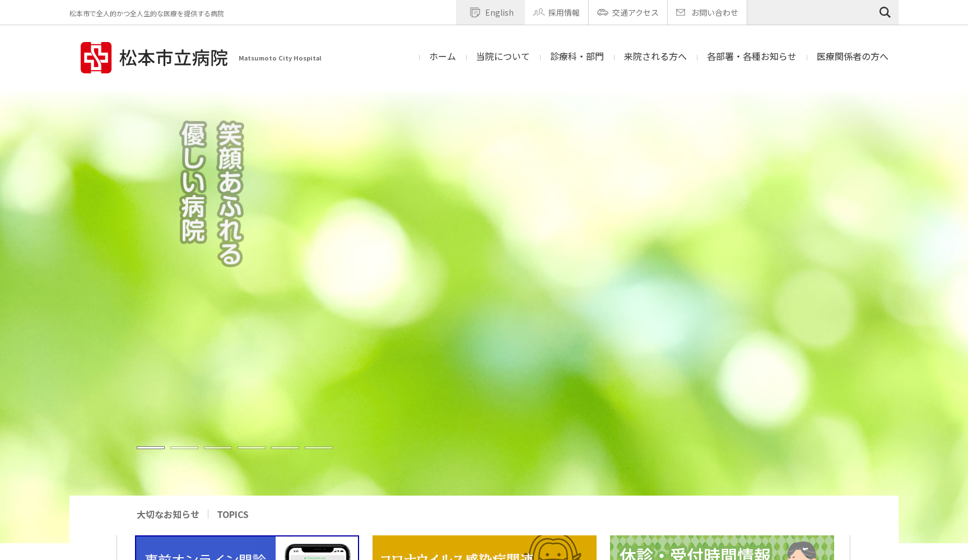This screenshot has height=560, width=968.
Task: Click the red Matsumoto City Hospital logo
Action: (x=96, y=58)
